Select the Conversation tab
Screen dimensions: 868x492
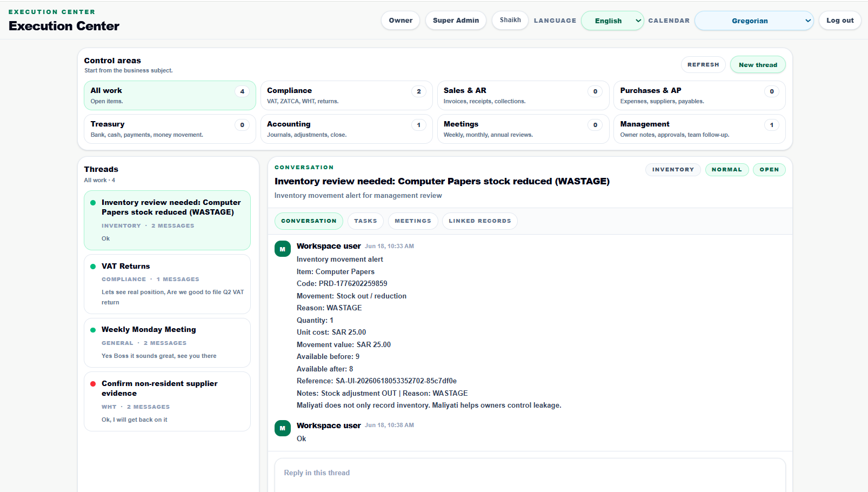coord(309,221)
